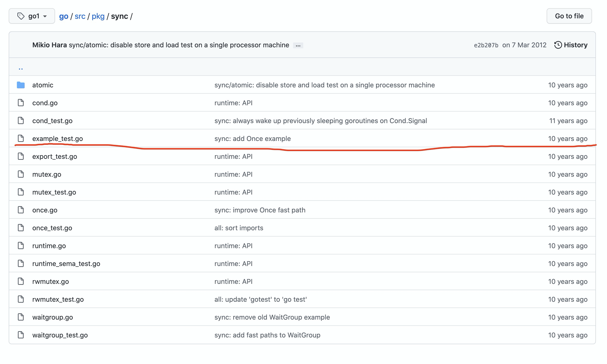The height and width of the screenshot is (364, 607).
Task: Open 'sync: improve Once fast path' commit
Action: click(260, 210)
